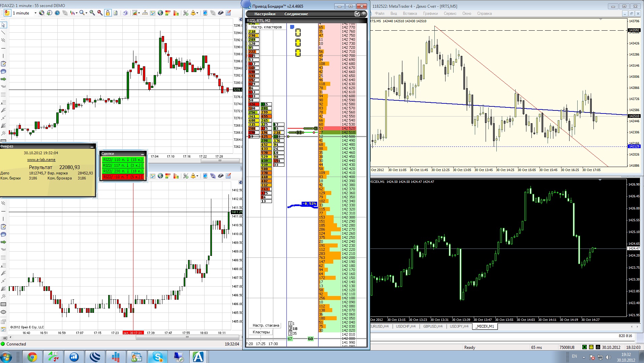The height and width of the screenshot is (363, 644).
Task: Click price level 142 200 in order book
Action: click(348, 258)
